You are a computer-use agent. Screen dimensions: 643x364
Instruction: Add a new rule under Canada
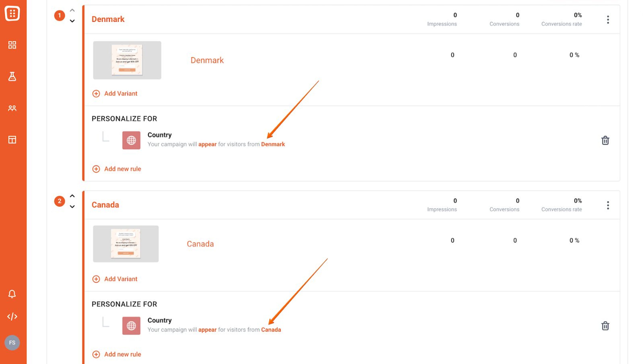(117, 354)
